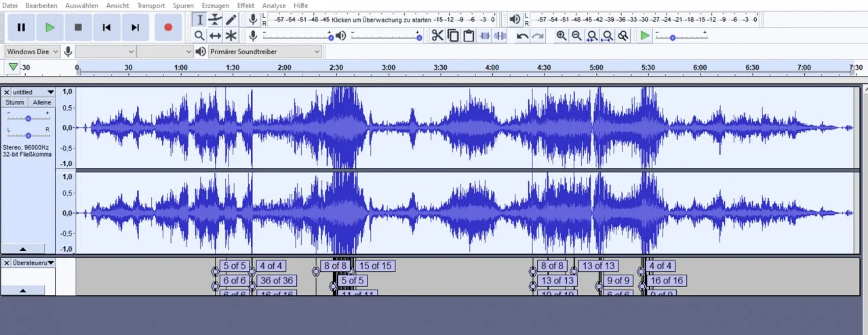Select the Envelope tool
This screenshot has height=335, width=868.
[216, 20]
